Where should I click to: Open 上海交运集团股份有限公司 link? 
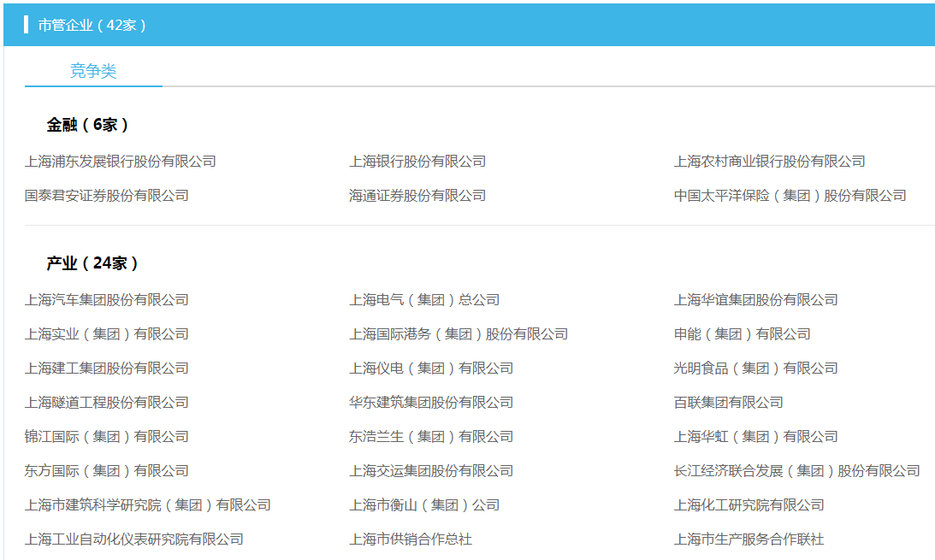coord(431,470)
